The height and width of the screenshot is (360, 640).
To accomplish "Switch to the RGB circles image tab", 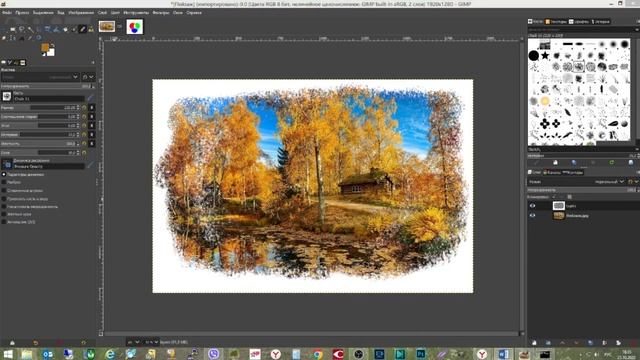I will [135, 27].
